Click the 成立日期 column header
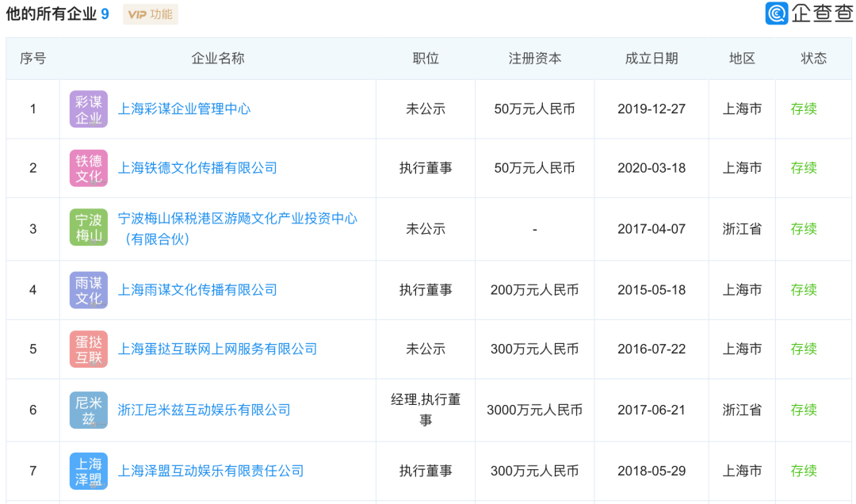856x504 pixels. coord(650,58)
